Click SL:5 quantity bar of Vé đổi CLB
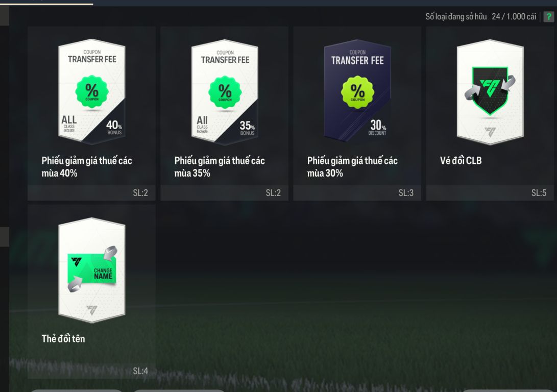The width and height of the screenshot is (557, 392). pyautogui.click(x=490, y=193)
